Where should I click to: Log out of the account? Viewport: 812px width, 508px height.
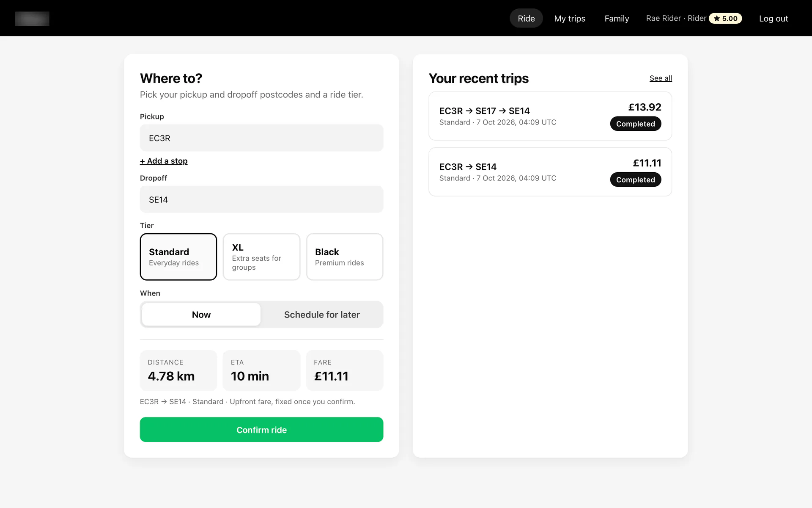tap(774, 19)
